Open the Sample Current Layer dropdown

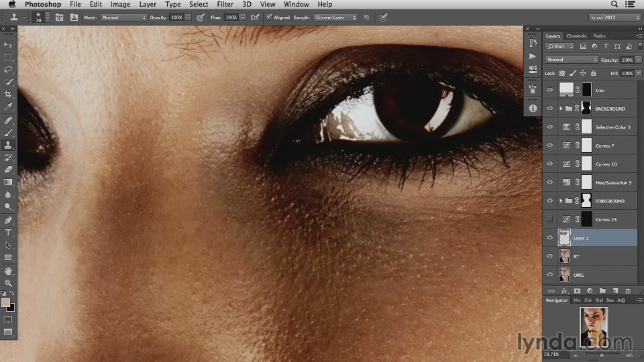[335, 17]
